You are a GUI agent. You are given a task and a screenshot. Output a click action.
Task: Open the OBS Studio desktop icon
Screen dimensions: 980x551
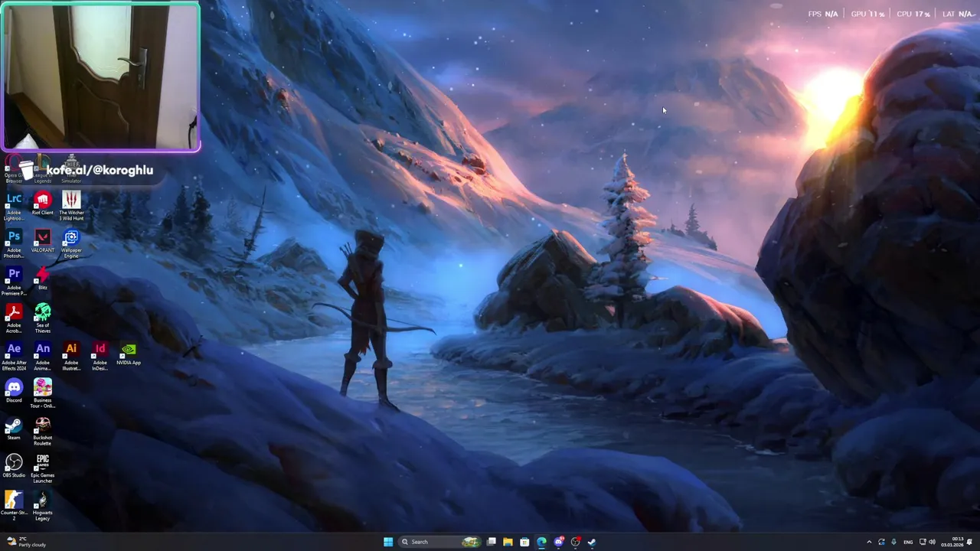14,466
